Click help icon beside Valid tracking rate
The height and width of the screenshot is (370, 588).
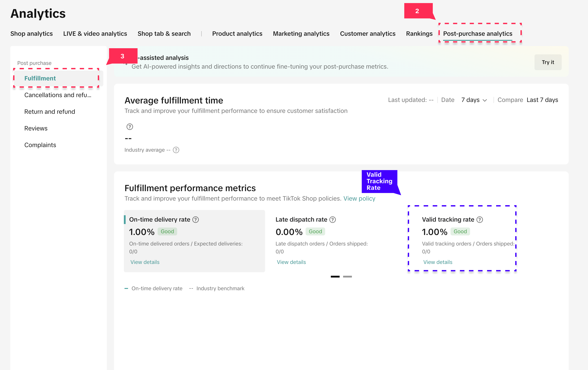479,219
